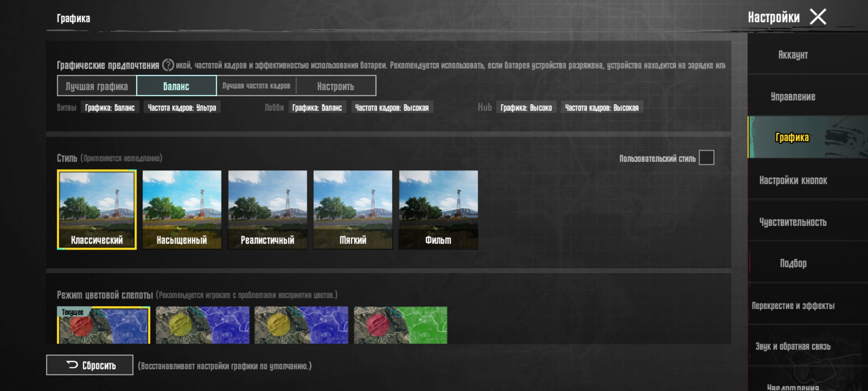Choose the Мягкий style thumbnail
This screenshot has height=391, width=868.
(x=353, y=210)
